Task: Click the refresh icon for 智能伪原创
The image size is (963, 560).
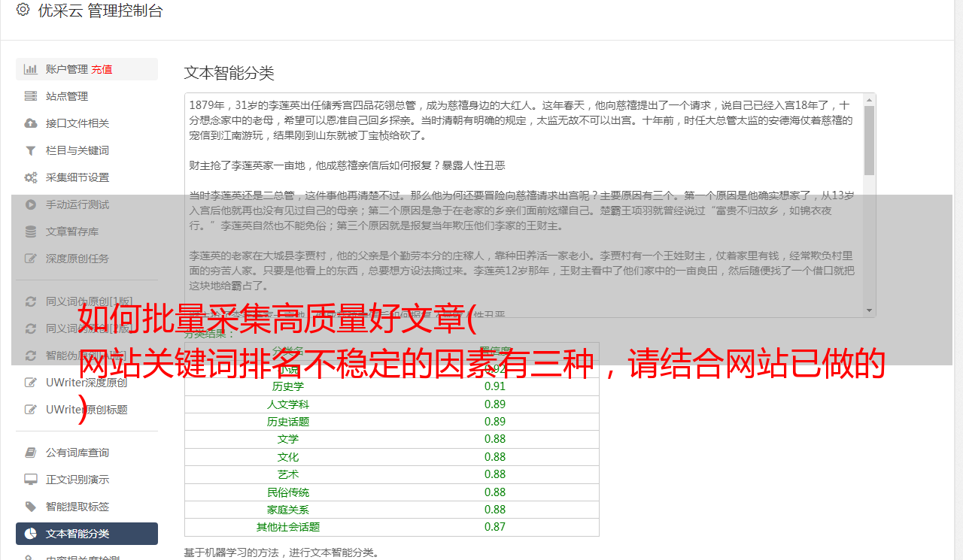Action: click(31, 356)
